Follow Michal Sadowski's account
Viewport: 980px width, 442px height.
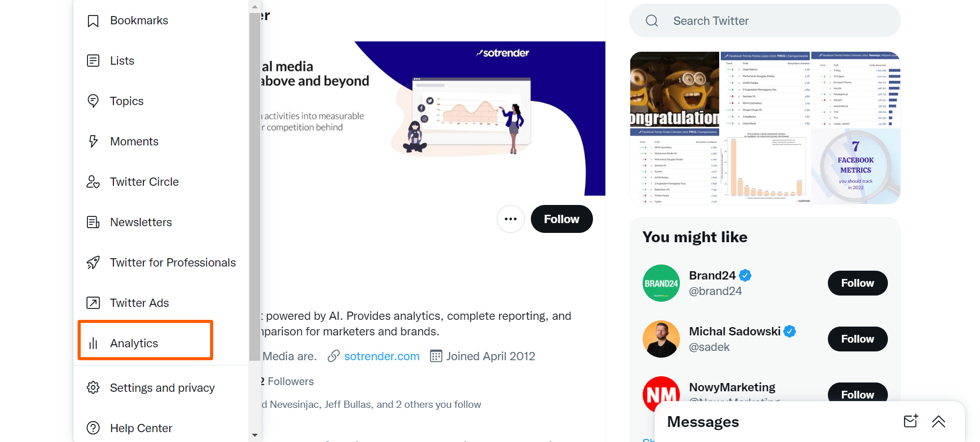pyautogui.click(x=857, y=339)
